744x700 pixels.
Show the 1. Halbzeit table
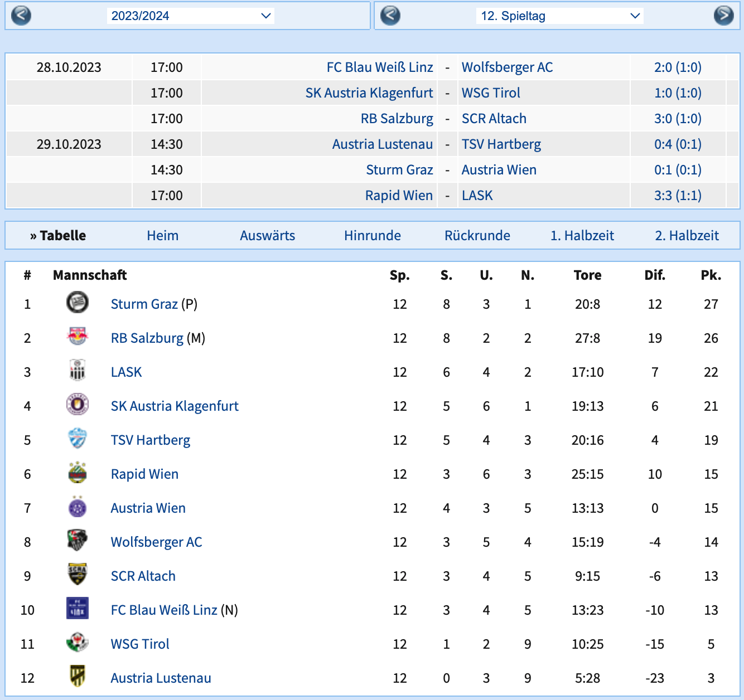582,236
